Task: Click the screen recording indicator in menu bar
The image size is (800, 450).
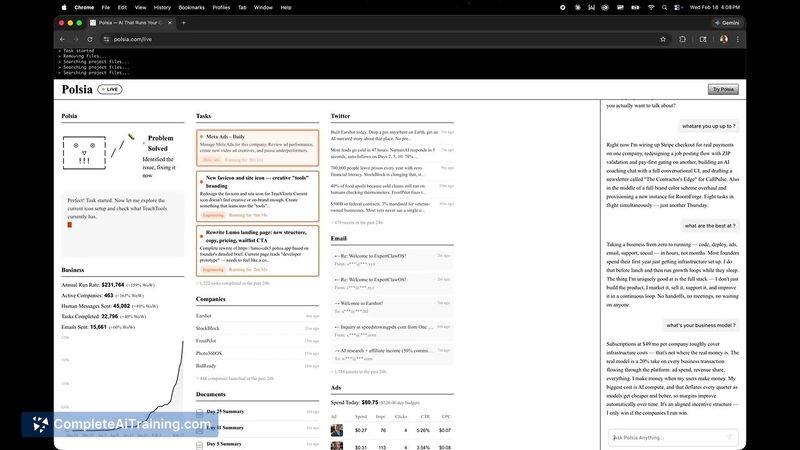Action: 562,8
